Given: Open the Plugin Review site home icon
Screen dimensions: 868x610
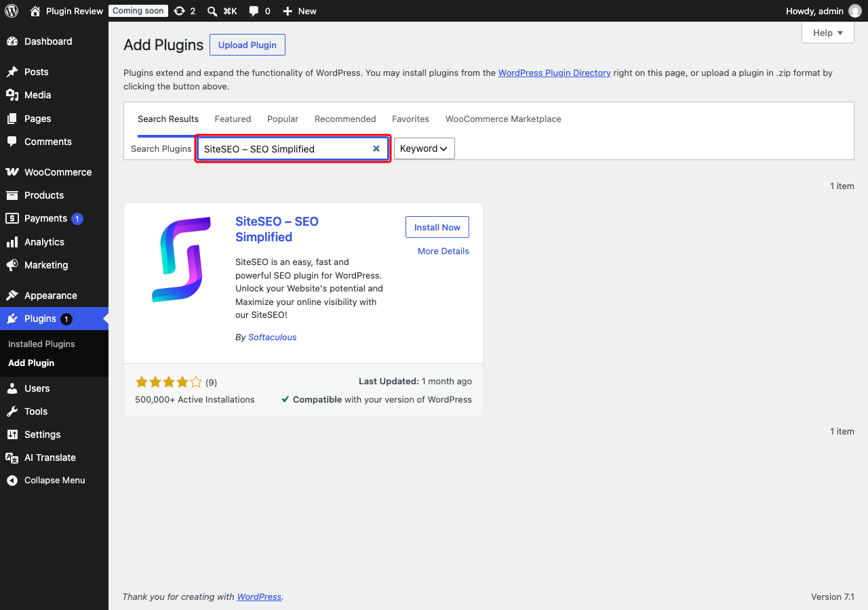Looking at the screenshot, I should click(36, 11).
